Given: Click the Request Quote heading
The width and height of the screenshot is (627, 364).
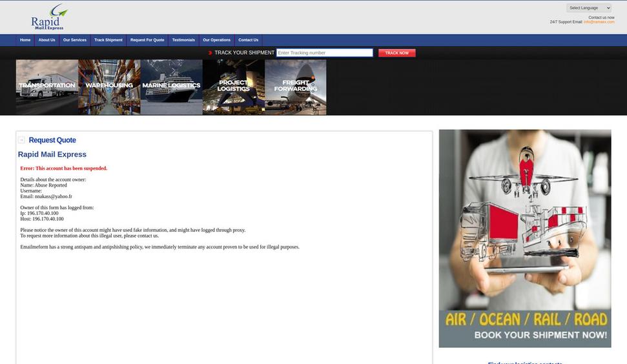Looking at the screenshot, I should [52, 140].
